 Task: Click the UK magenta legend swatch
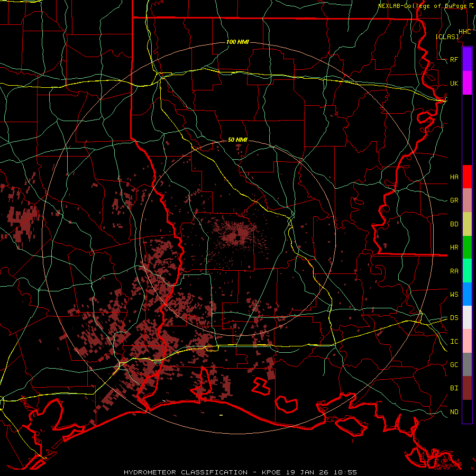(467, 83)
